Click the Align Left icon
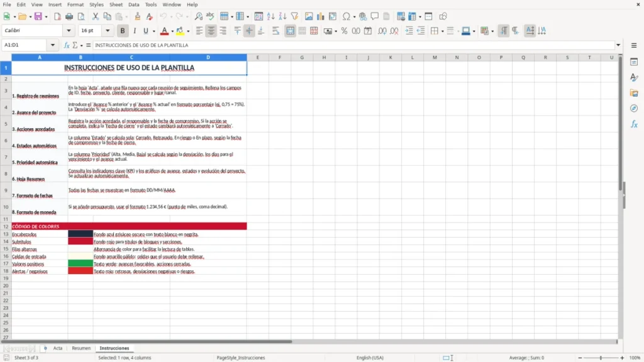Screen dimensions: 644x362 pyautogui.click(x=199, y=31)
